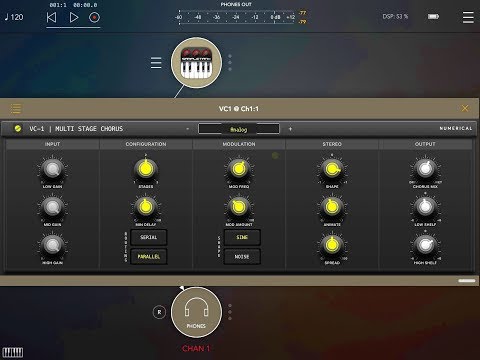480x360 pixels.
Task: Toggle the VC-1 bypass power button
Action: click(18, 128)
